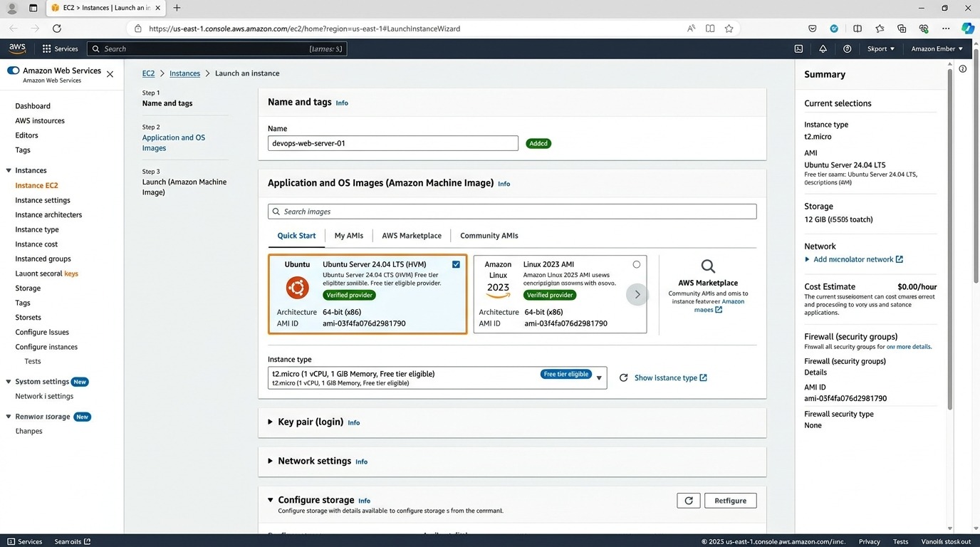This screenshot has height=547, width=980.
Task: Open Info link beside Key pair (login)
Action: click(x=354, y=423)
